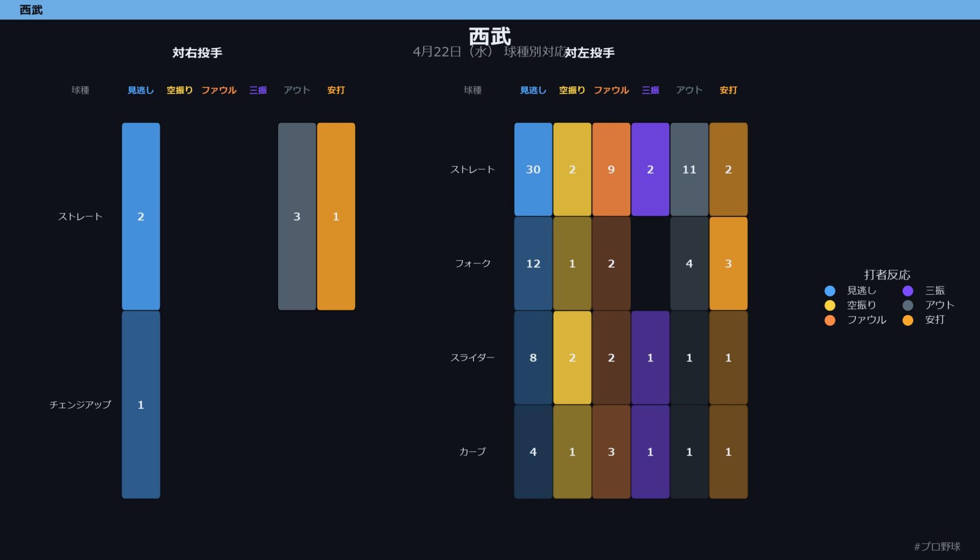
Task: Click フォーク 見逃し cell showing 12
Action: [533, 263]
